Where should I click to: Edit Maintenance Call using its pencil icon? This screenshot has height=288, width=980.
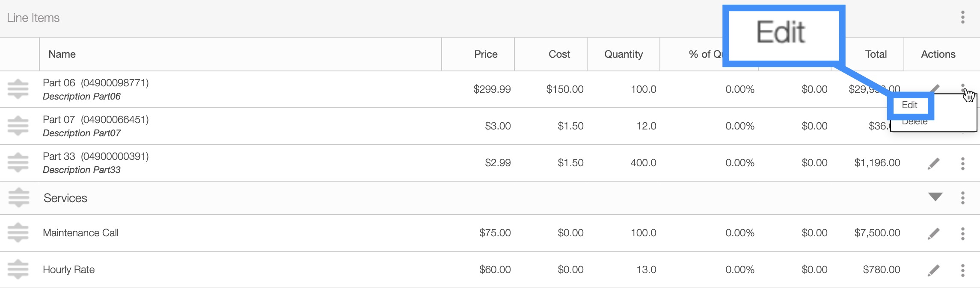pyautogui.click(x=933, y=233)
